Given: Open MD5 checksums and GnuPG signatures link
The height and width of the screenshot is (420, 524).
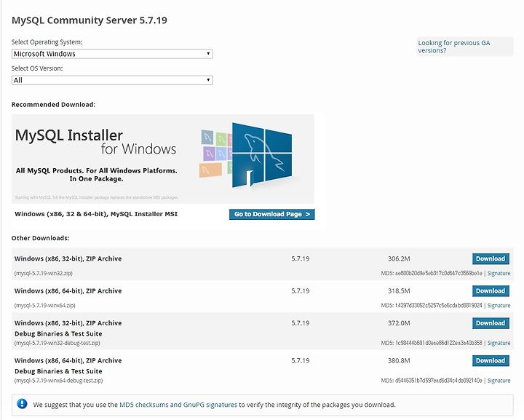Looking at the screenshot, I should [178, 405].
